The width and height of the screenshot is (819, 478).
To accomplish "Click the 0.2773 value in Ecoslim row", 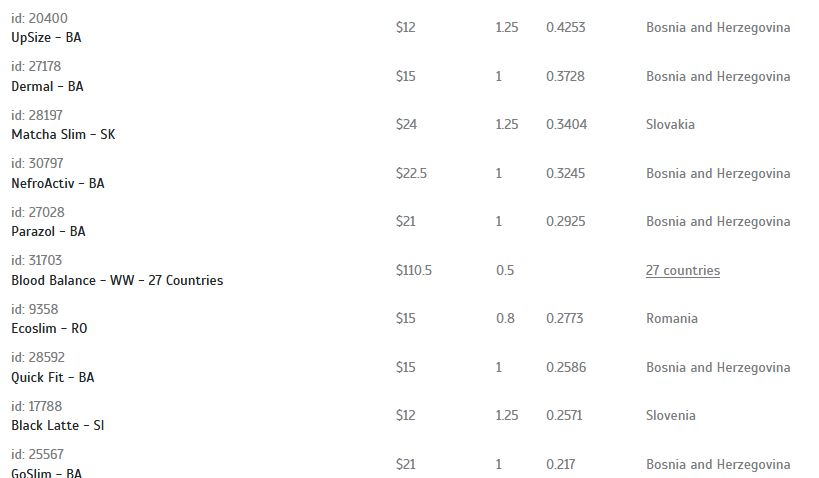I will (x=565, y=318).
